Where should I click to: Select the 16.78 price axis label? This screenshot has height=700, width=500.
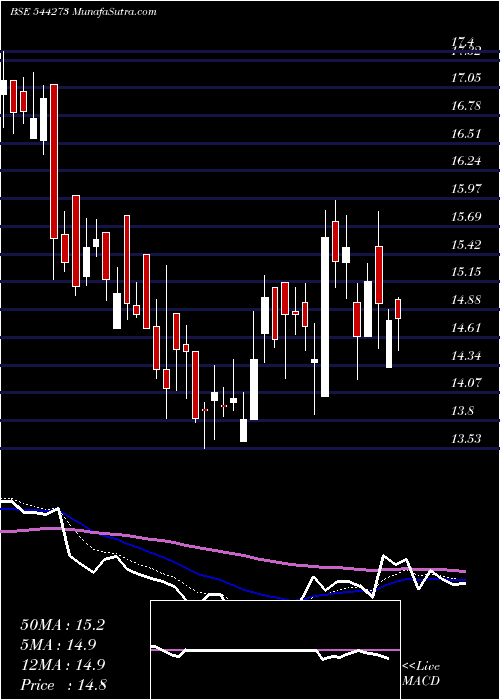[x=467, y=106]
